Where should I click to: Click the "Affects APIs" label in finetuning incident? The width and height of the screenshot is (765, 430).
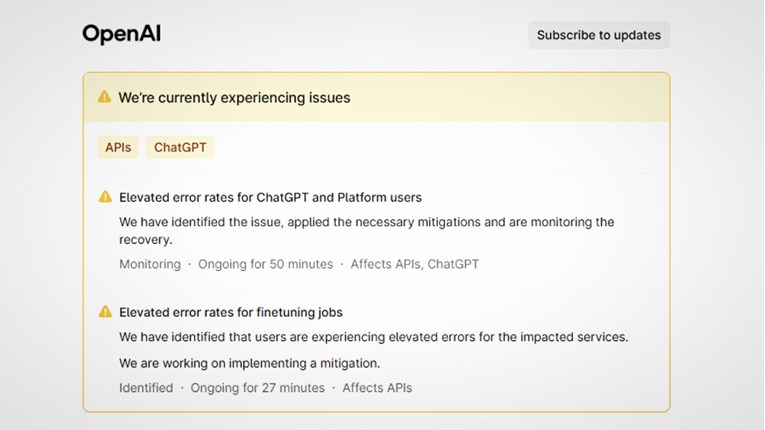(x=377, y=388)
